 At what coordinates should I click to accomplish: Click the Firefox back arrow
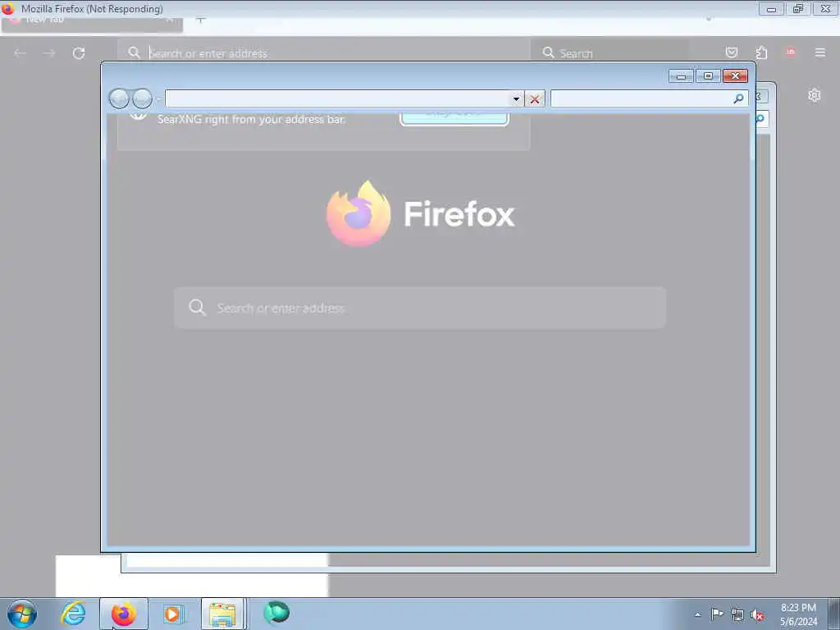click(x=21, y=53)
